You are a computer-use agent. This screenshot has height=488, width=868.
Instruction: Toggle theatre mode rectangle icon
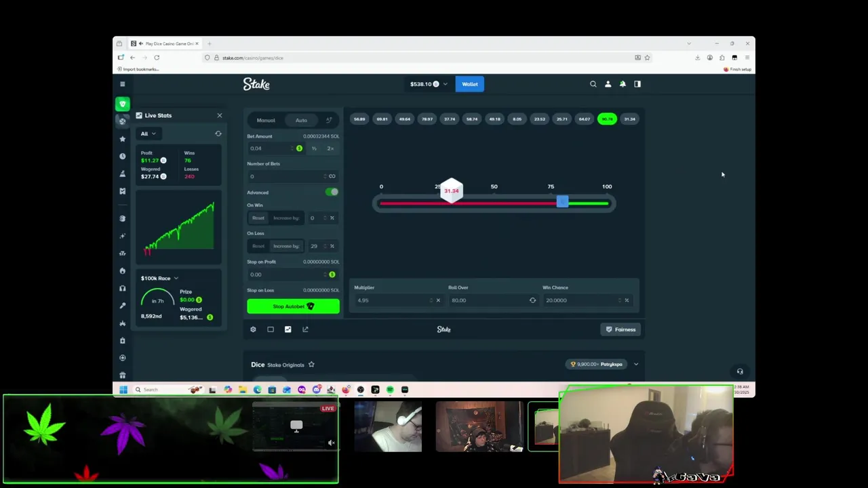pyautogui.click(x=271, y=329)
